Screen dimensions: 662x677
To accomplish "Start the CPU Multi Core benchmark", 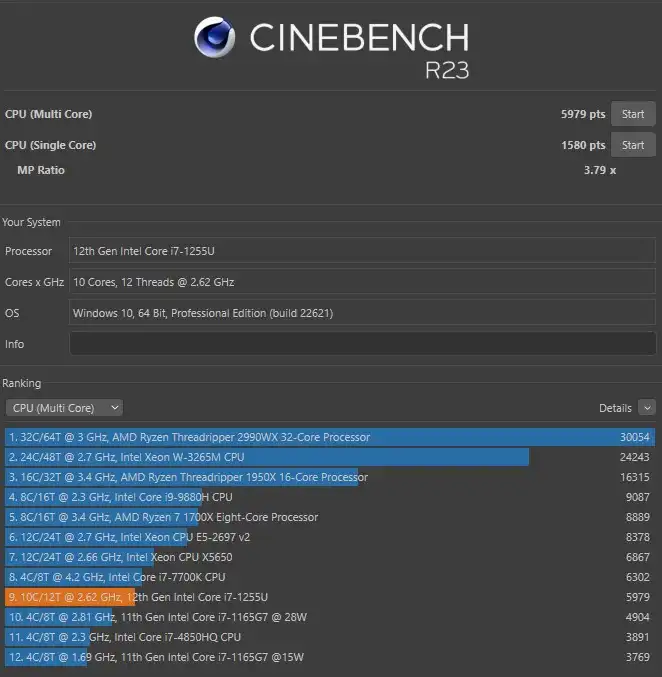I will pos(633,114).
